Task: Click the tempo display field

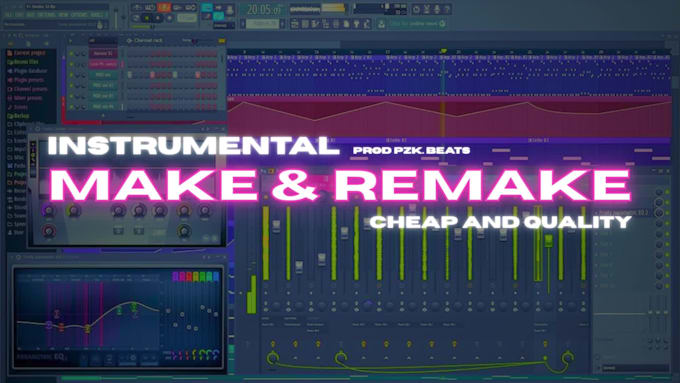Action: point(187,18)
